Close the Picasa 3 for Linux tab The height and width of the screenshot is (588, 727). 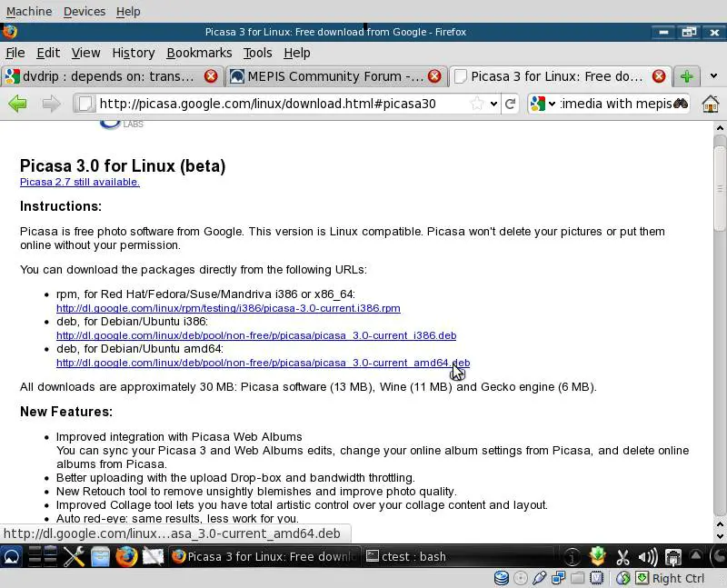[x=659, y=76]
